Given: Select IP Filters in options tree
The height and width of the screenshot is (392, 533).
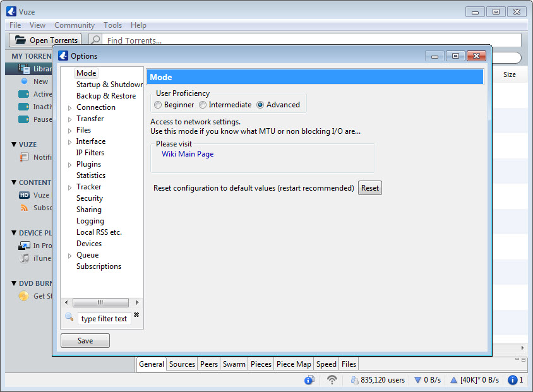Looking at the screenshot, I should pos(90,153).
